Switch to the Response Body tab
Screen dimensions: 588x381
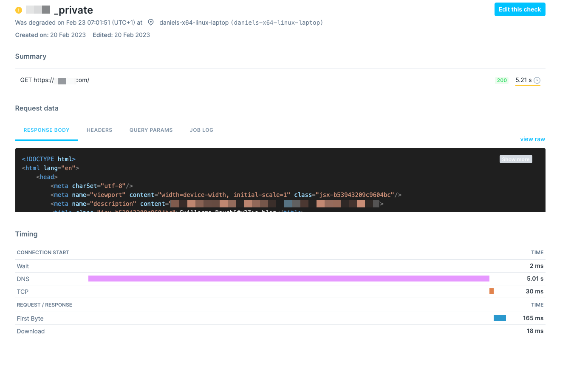(x=47, y=130)
